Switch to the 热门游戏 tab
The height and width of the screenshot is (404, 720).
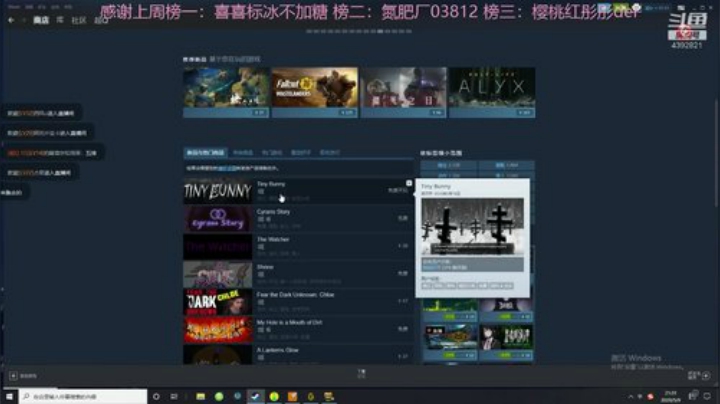(272, 152)
